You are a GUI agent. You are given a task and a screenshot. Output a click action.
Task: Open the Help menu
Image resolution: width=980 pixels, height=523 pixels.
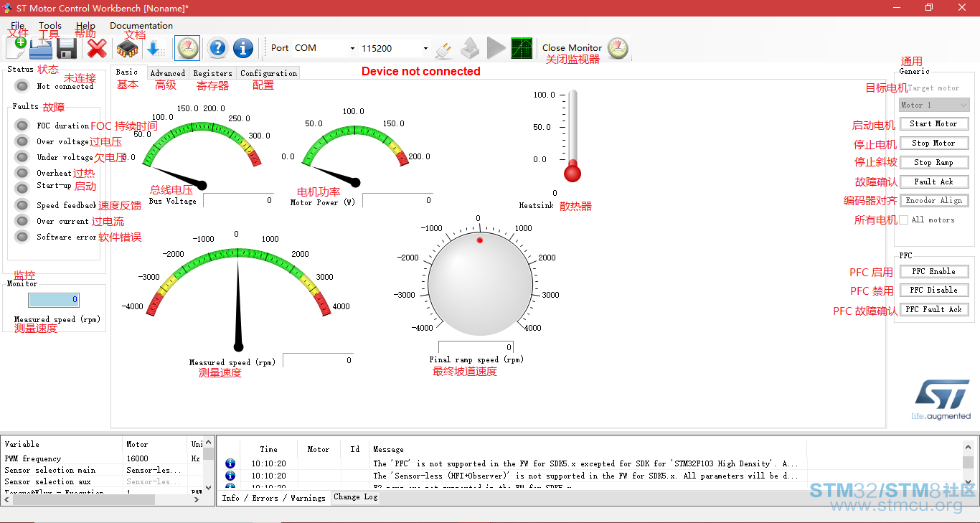(x=85, y=25)
